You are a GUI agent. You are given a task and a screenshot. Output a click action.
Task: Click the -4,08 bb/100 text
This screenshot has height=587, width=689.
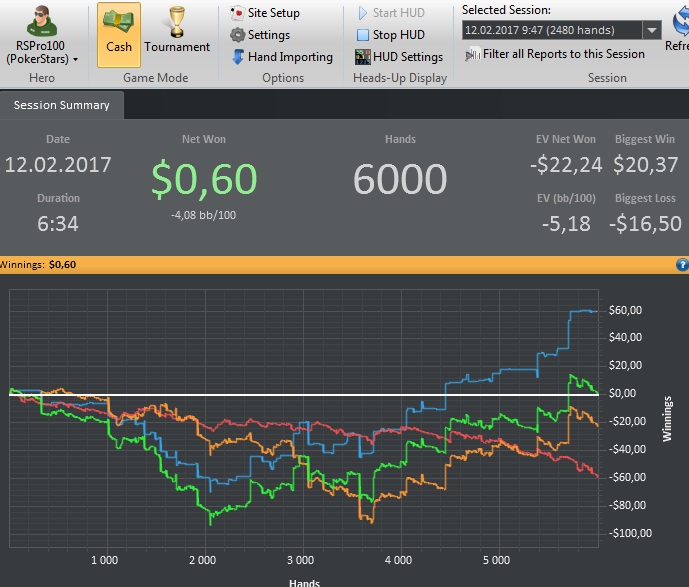click(203, 215)
